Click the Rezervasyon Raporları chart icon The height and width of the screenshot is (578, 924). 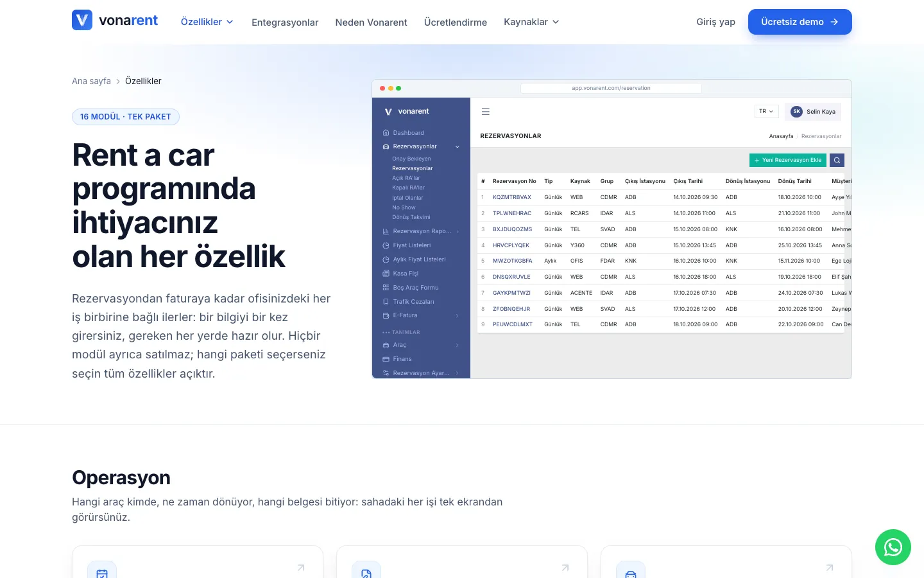386,231
